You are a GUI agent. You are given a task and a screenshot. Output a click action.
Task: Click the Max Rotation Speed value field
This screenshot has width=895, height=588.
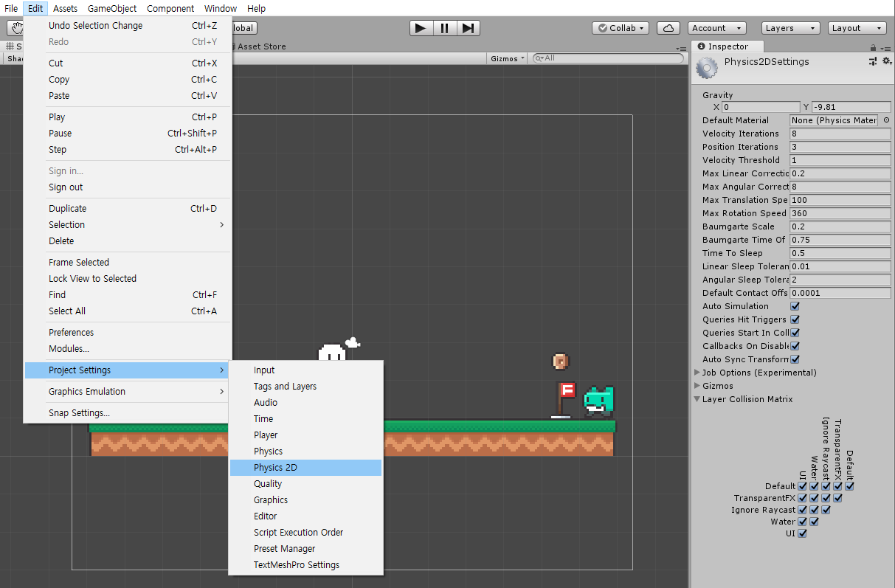[x=840, y=213]
